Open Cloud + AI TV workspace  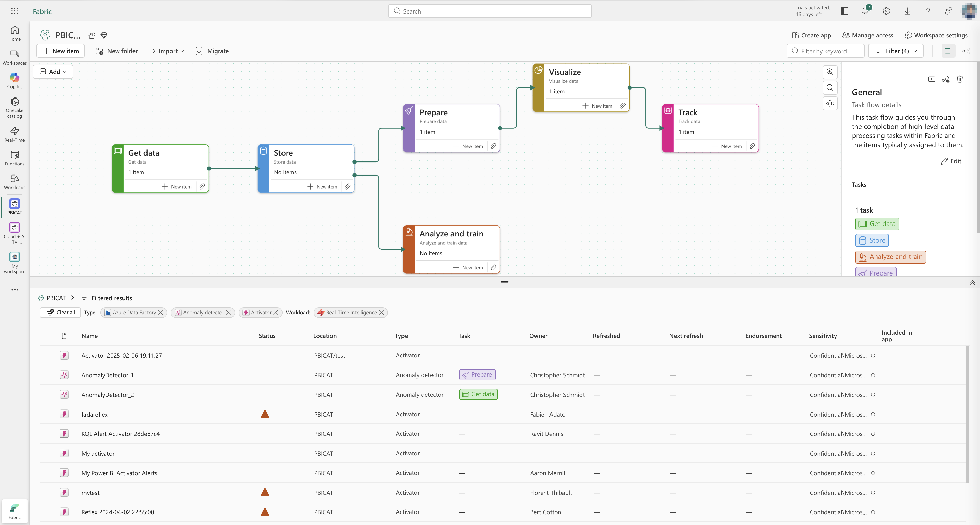(15, 233)
